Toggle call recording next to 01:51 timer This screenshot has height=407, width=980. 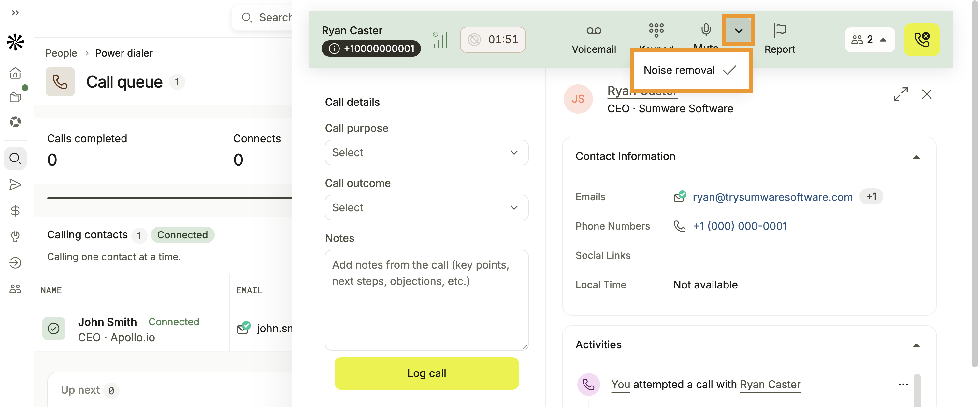point(474,39)
